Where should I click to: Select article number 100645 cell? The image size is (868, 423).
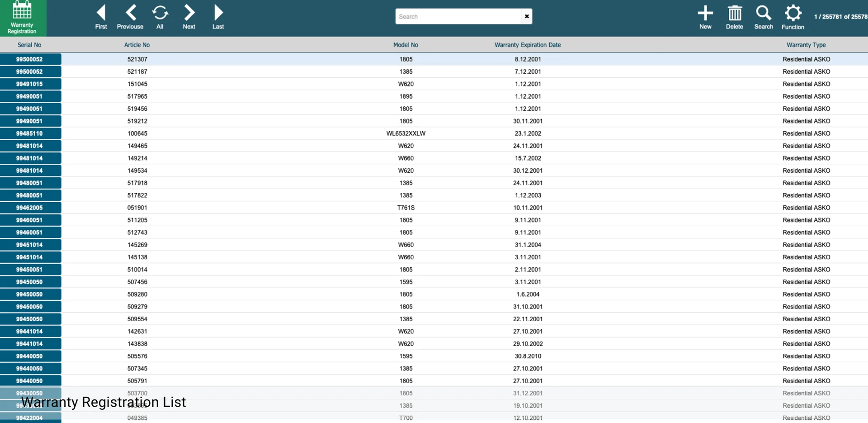tap(137, 133)
